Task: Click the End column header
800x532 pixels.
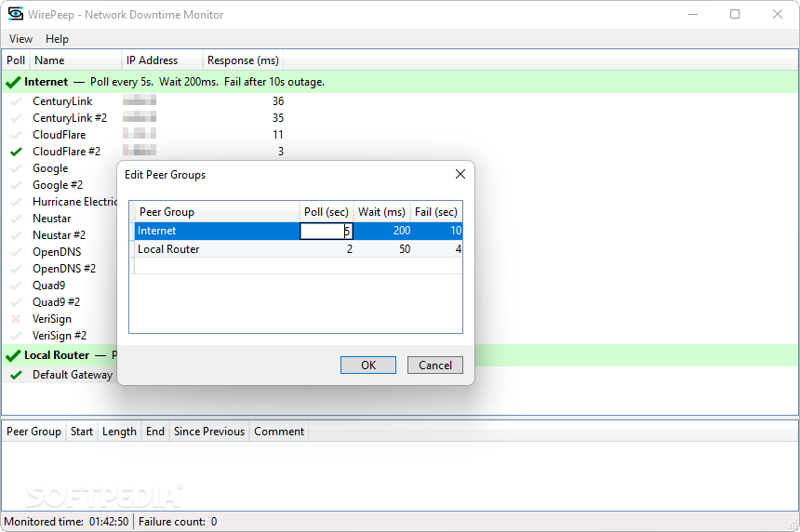Action: pyautogui.click(x=155, y=432)
